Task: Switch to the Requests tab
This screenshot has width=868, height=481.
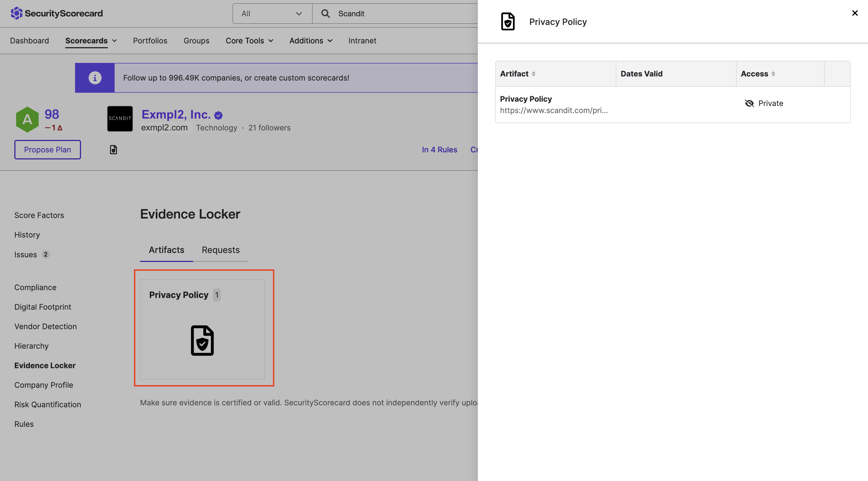Action: click(221, 250)
